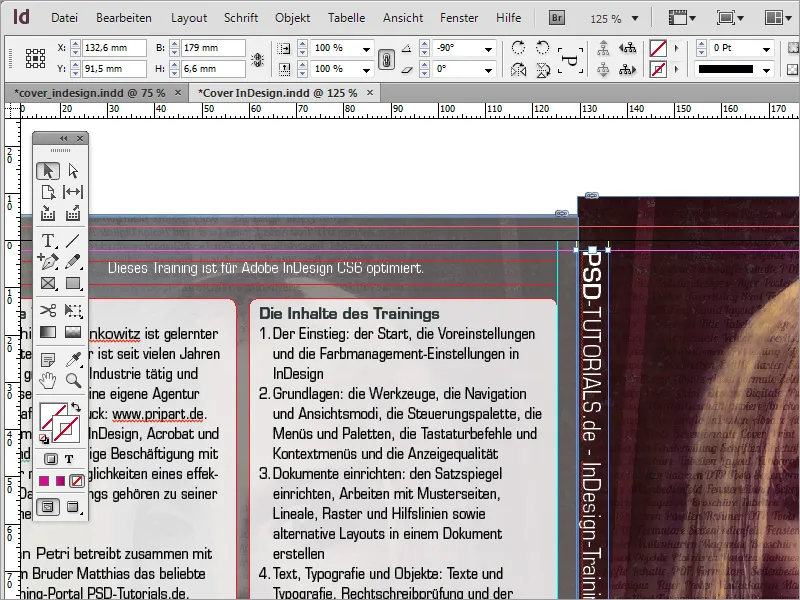
Task: Open scale X percentage dropdown
Action: (x=366, y=49)
